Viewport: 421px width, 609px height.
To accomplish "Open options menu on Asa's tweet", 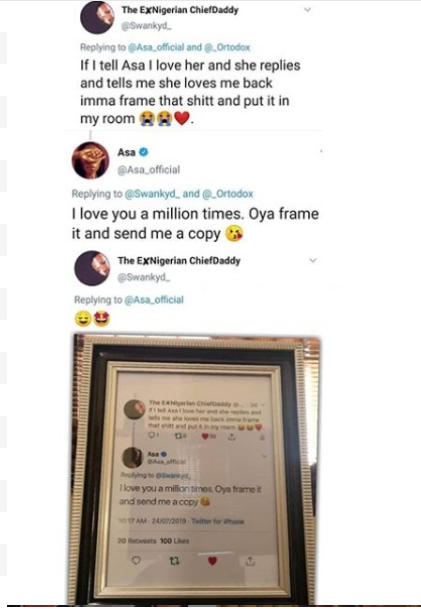I will pos(321,151).
